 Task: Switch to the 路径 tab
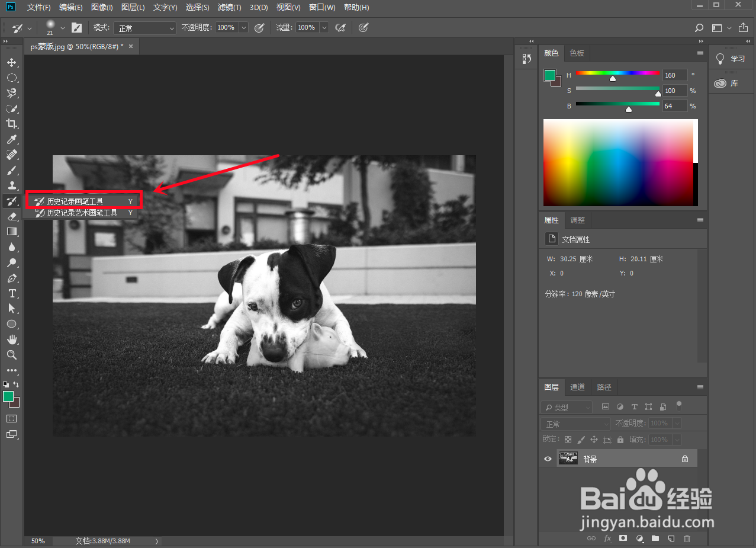(604, 387)
